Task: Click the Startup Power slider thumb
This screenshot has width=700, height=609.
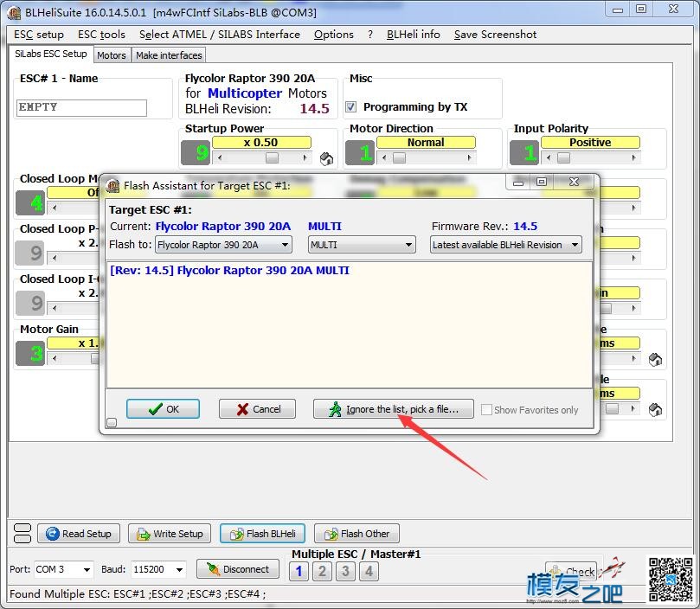Action: pyautogui.click(x=272, y=157)
